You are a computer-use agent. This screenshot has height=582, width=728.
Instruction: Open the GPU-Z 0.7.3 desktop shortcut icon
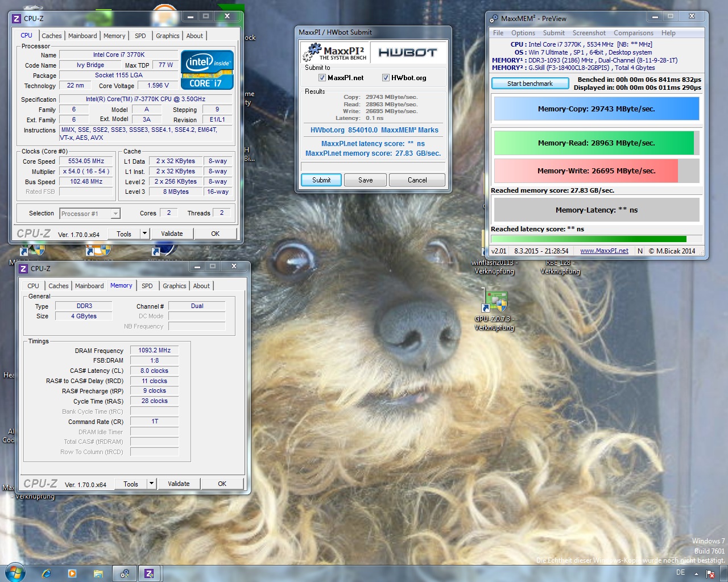496,301
